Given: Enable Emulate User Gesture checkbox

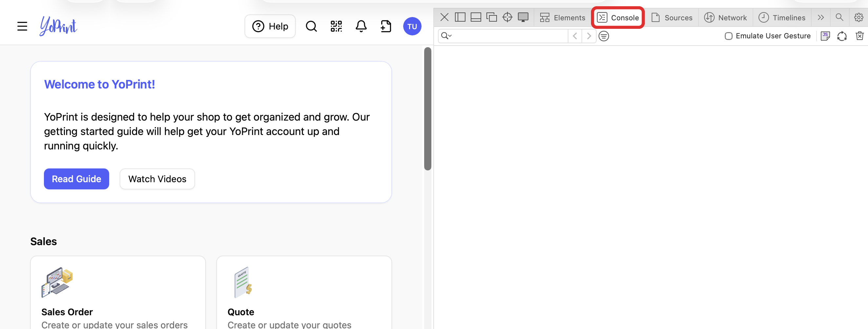Looking at the screenshot, I should tap(728, 36).
